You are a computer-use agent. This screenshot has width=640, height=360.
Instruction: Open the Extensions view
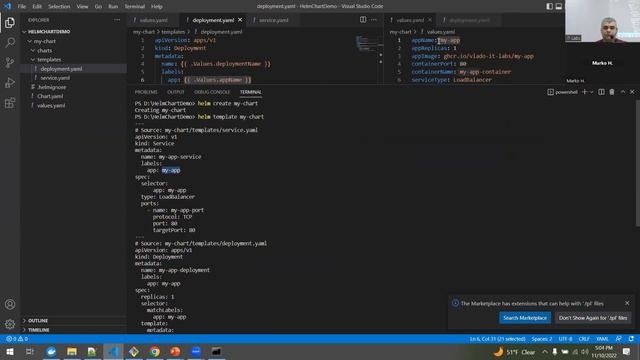10,102
